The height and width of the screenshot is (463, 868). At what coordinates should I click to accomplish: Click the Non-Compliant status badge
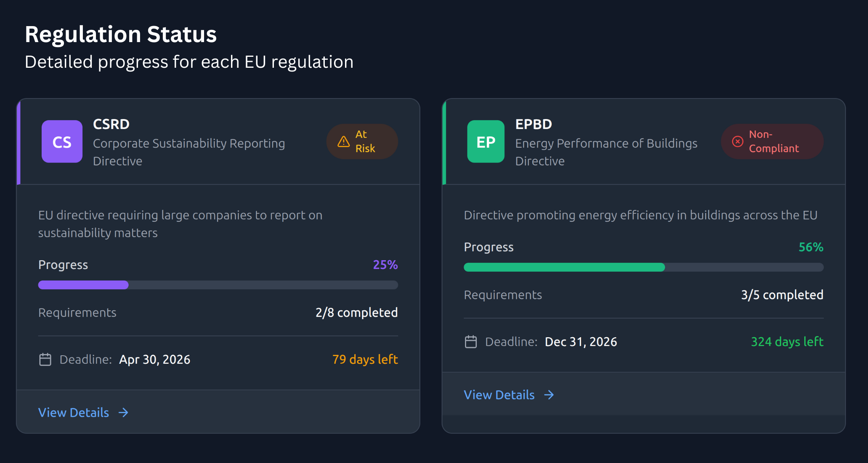click(773, 141)
